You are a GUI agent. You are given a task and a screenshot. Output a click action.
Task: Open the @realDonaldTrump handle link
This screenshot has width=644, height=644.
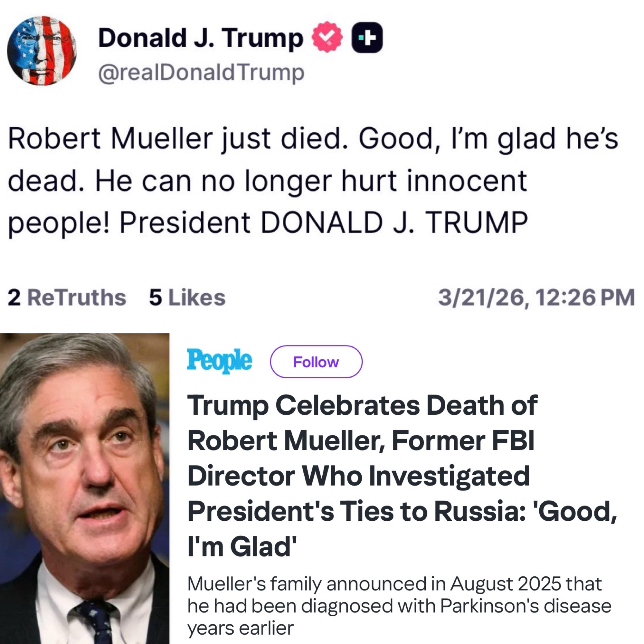(x=201, y=72)
